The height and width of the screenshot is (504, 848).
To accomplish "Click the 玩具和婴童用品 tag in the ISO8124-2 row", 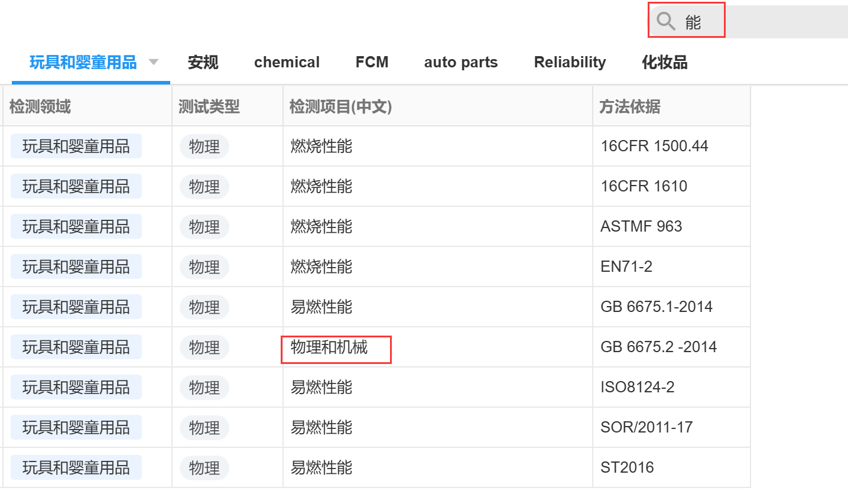I will point(76,387).
